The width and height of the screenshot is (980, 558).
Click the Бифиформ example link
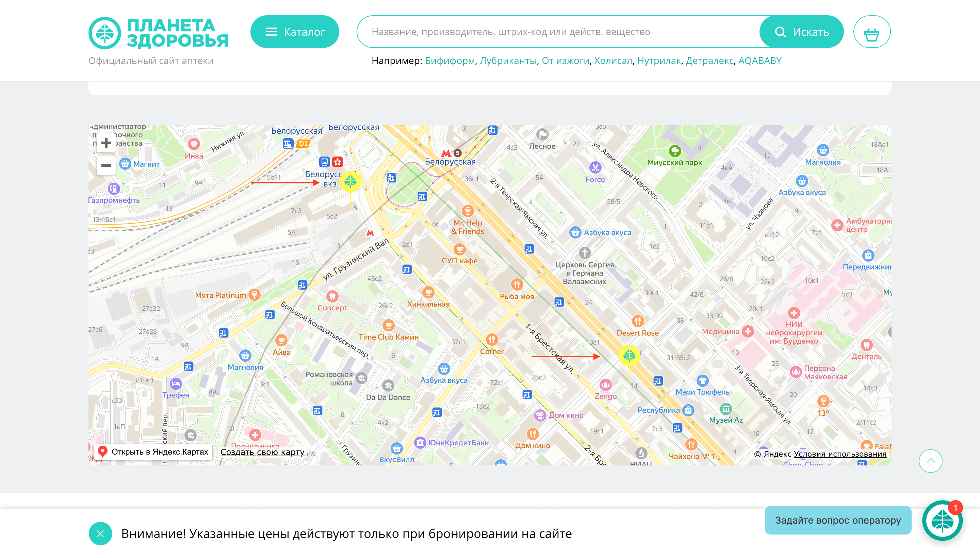click(x=450, y=61)
